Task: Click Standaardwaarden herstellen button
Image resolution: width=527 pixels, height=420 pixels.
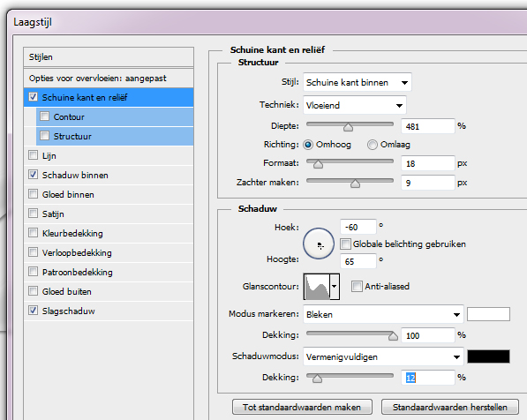Action: pyautogui.click(x=449, y=407)
